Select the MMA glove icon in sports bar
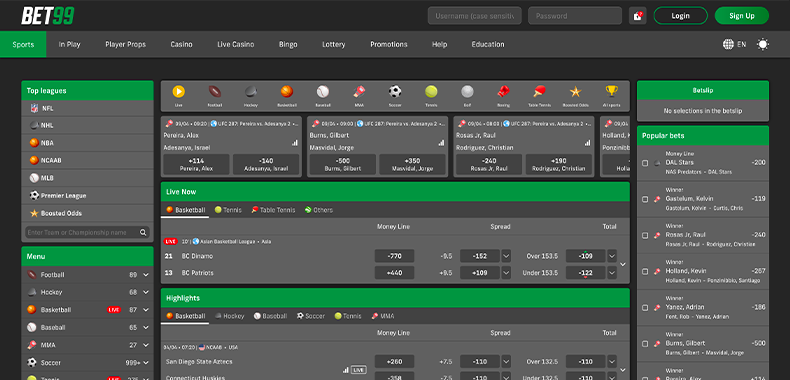790x380 pixels. (359, 92)
